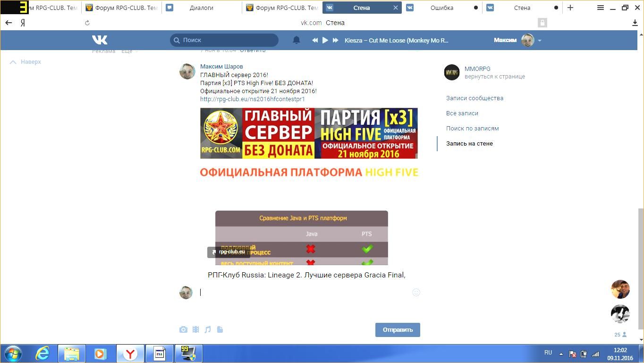Open the media player taskbar icon
Screen dimensions: 644x363
click(101, 354)
